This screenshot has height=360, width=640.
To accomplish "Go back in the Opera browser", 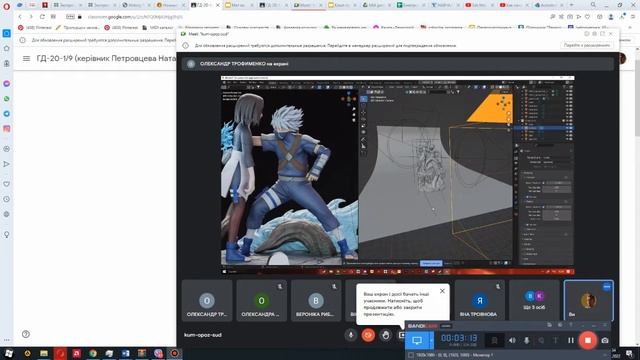I will click(x=20, y=17).
